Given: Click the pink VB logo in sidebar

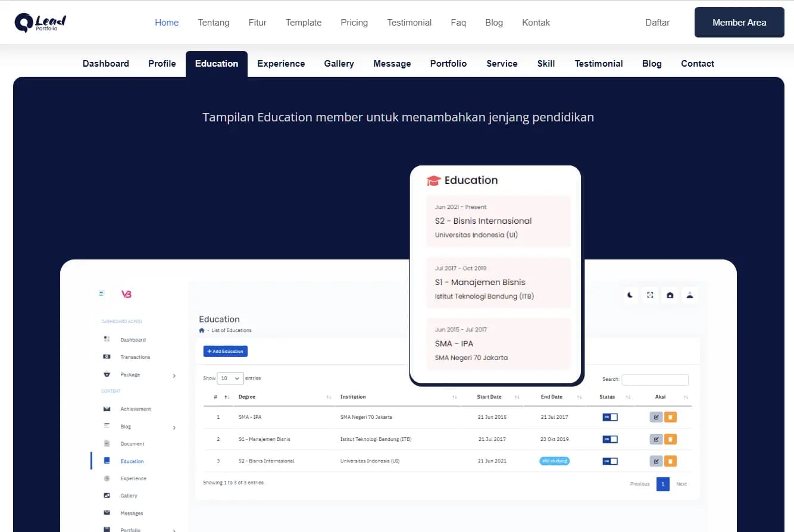Looking at the screenshot, I should click(126, 294).
